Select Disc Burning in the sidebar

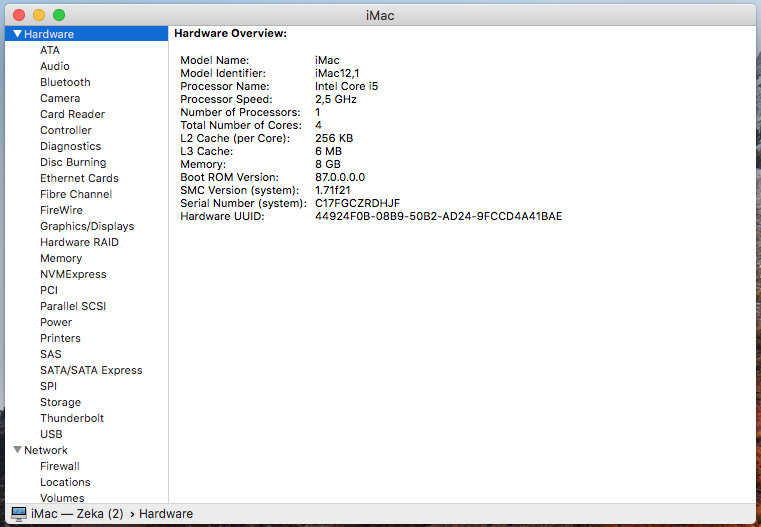[73, 162]
